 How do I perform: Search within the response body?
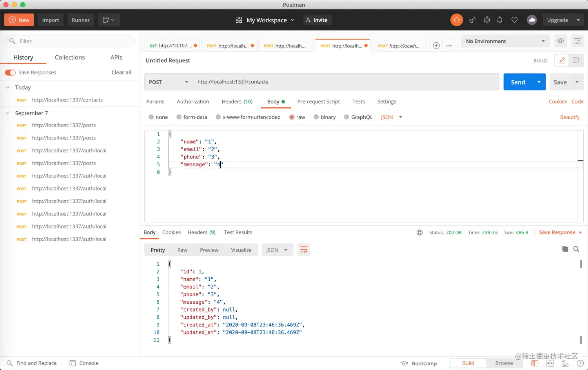point(576,249)
